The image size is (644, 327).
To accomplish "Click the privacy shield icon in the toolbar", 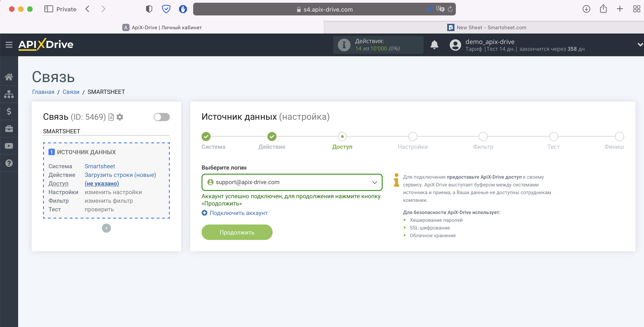I will point(149,9).
